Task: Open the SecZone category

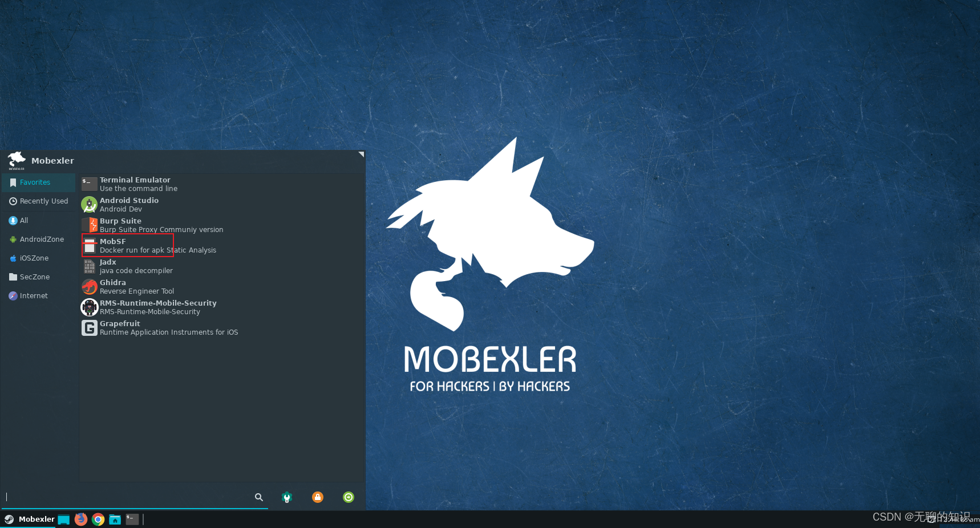Action: [x=39, y=277]
